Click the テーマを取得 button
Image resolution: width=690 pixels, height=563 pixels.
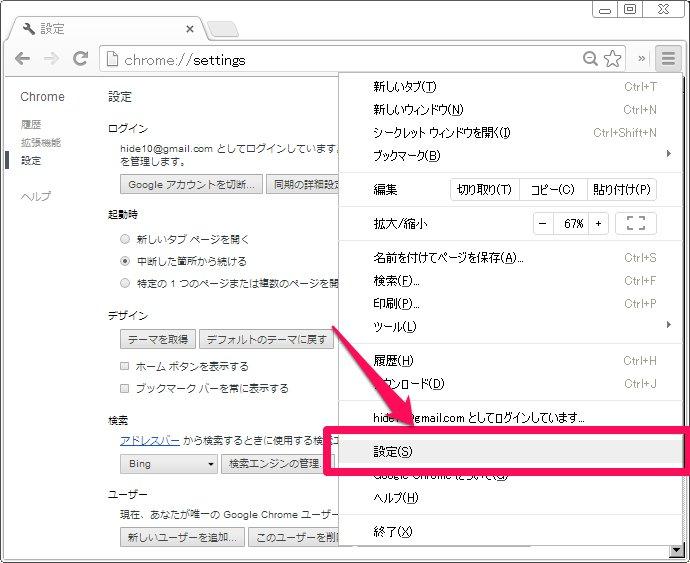click(157, 340)
